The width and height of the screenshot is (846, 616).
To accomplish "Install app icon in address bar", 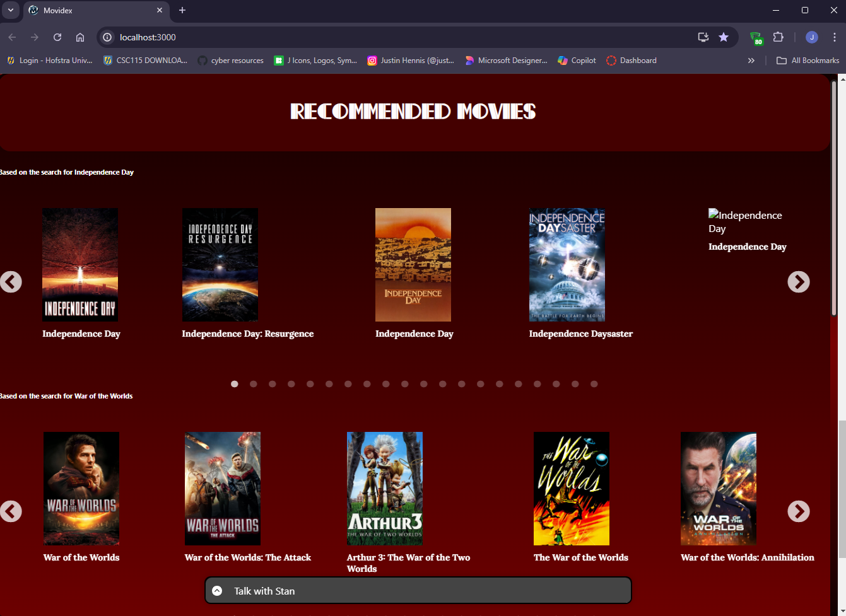I will pyautogui.click(x=703, y=37).
